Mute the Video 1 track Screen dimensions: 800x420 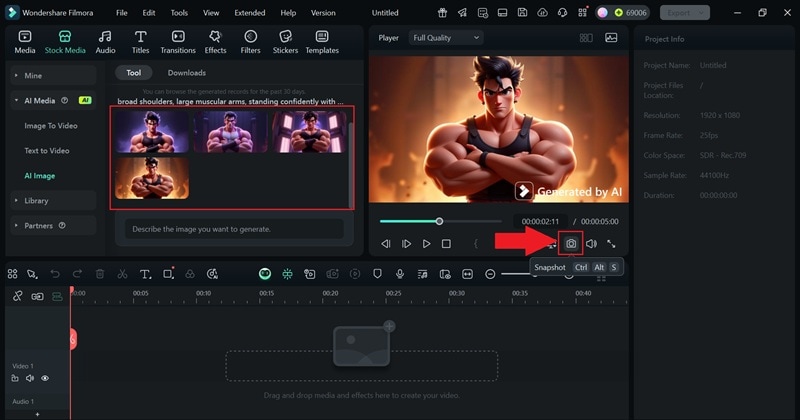pyautogui.click(x=30, y=378)
